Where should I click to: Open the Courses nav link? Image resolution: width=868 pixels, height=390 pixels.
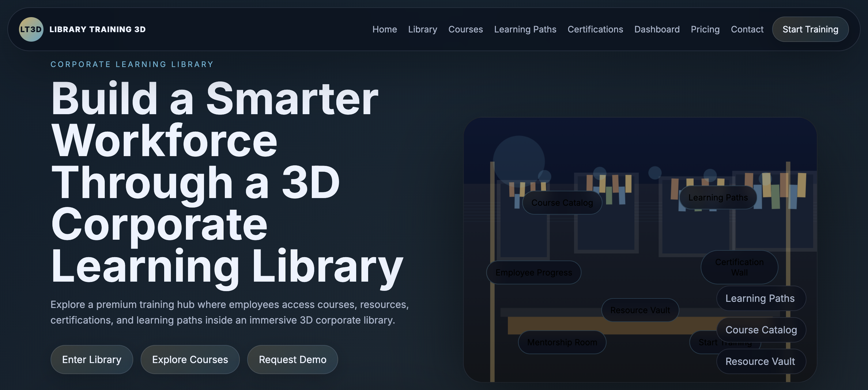(x=465, y=29)
